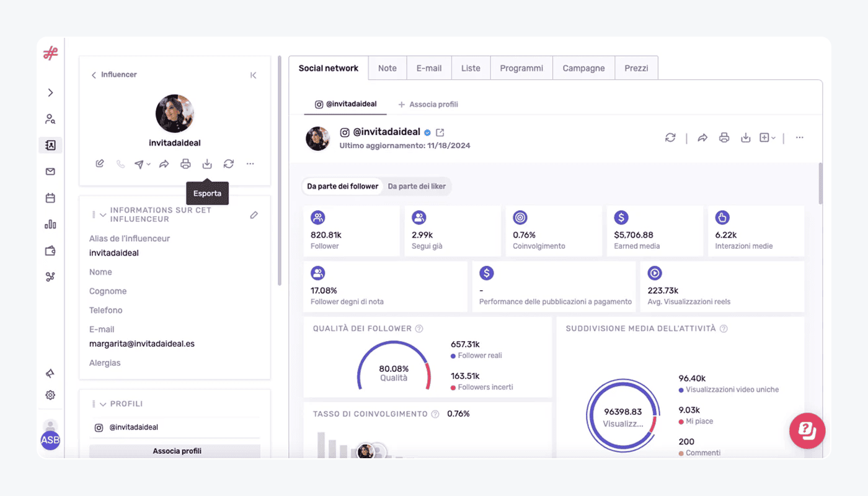
Task: Open the mail icon in the left sidebar
Action: coord(50,172)
